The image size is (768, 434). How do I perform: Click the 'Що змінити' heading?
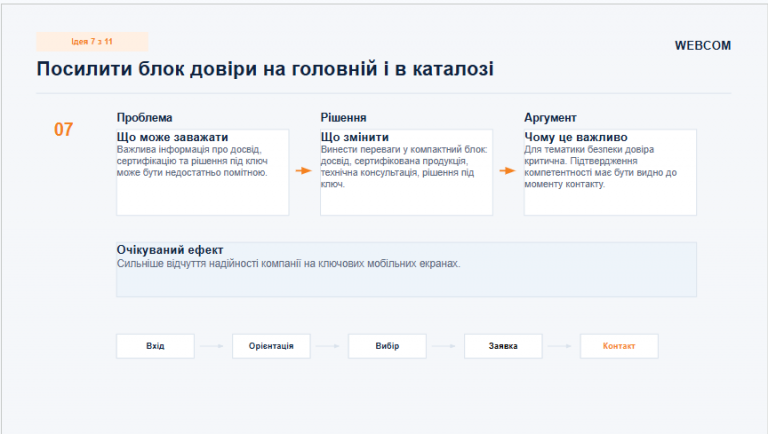click(355, 137)
